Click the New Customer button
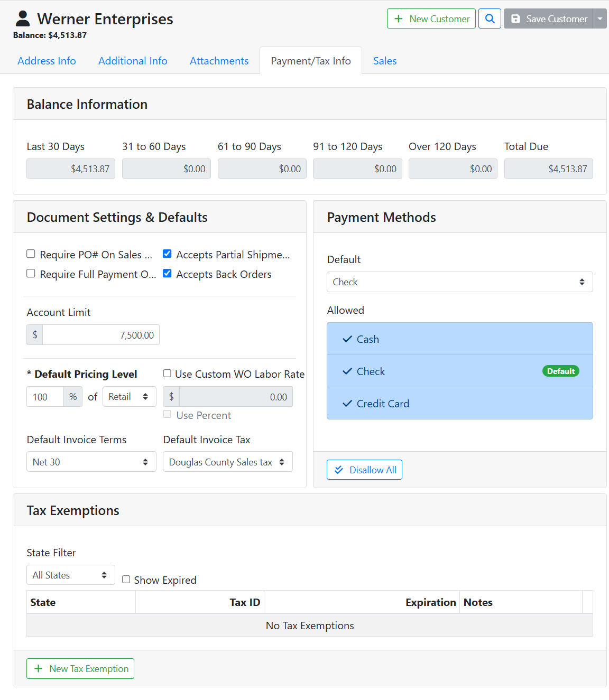This screenshot has height=700, width=609. coord(431,18)
